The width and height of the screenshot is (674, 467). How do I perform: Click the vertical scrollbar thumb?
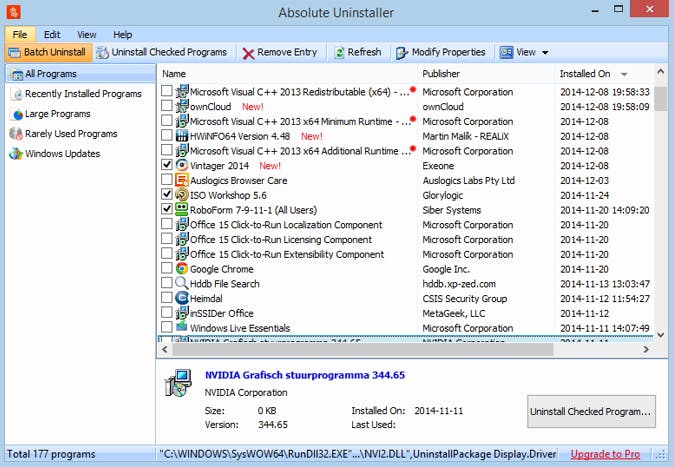point(661,98)
